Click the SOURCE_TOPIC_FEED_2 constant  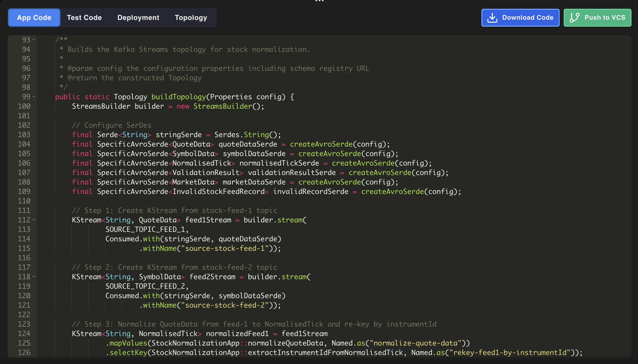point(145,286)
